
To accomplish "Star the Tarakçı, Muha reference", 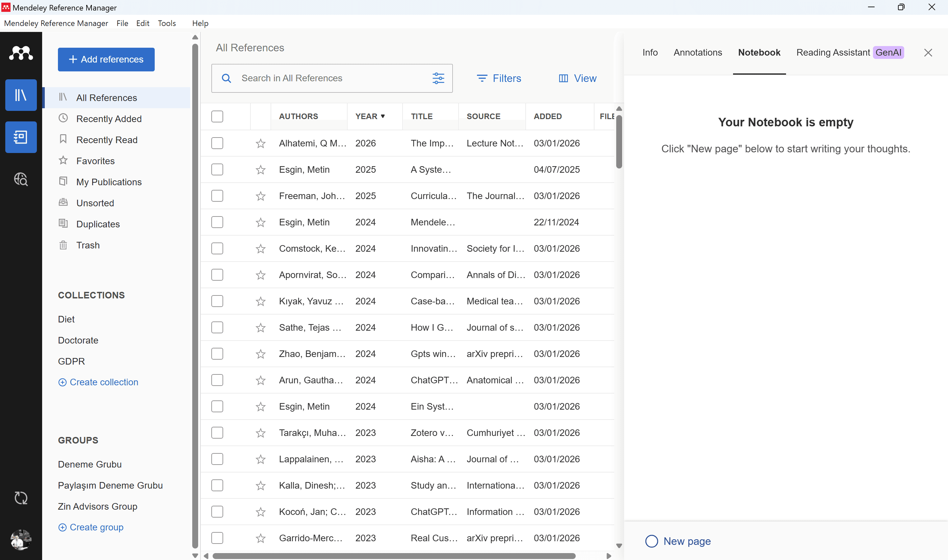I will tap(260, 433).
